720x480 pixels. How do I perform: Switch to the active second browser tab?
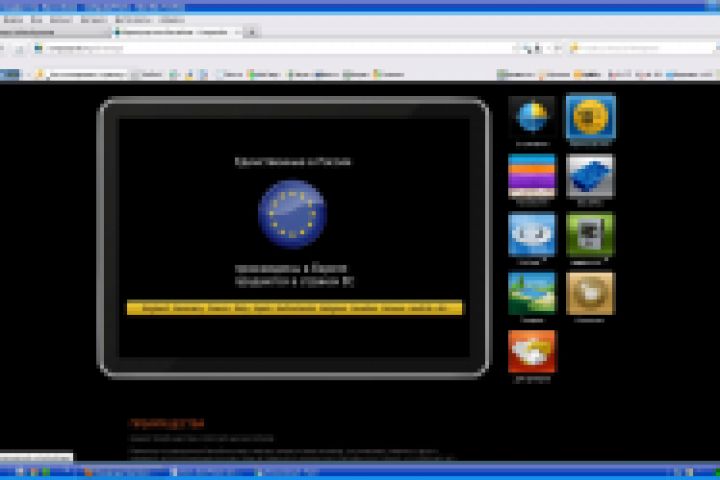click(177, 32)
